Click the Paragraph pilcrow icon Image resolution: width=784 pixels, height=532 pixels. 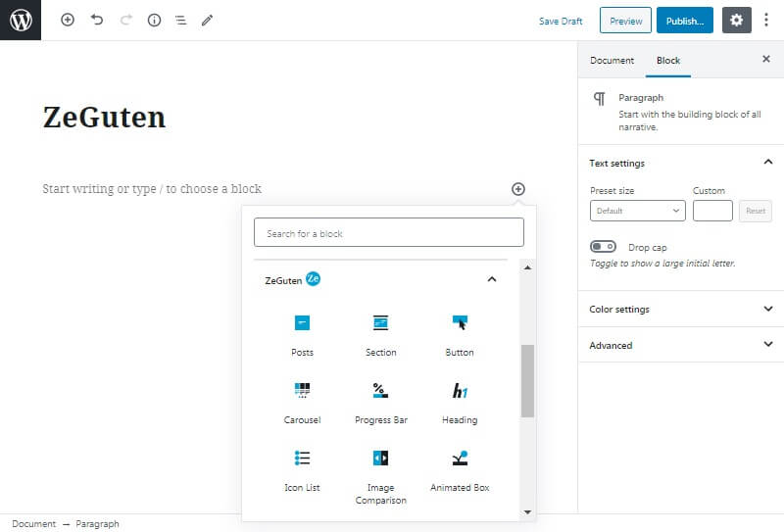pyautogui.click(x=599, y=99)
